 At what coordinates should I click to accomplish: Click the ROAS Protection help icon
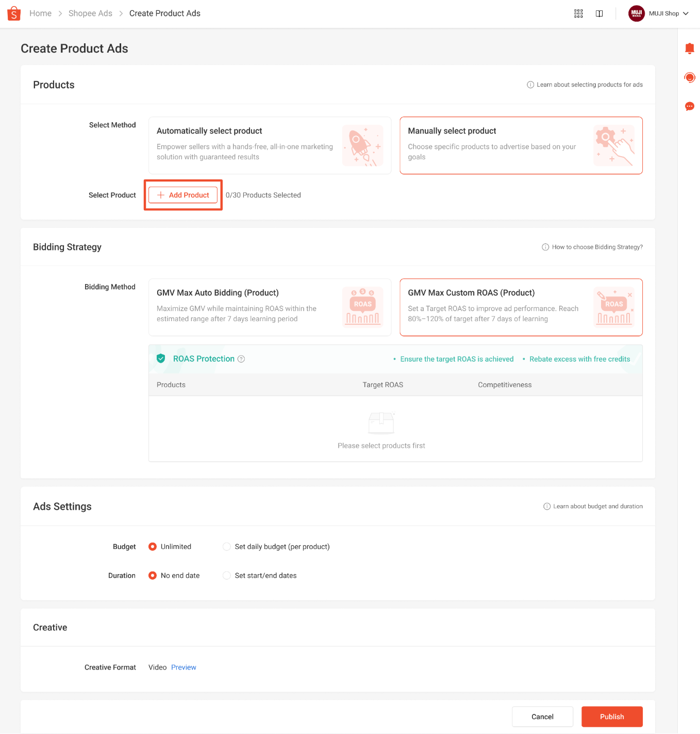point(241,359)
